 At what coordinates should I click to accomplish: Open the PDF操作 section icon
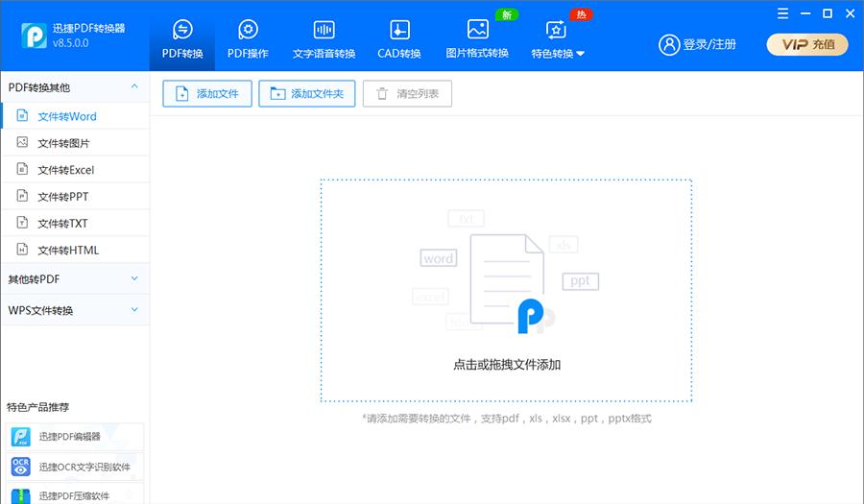(x=248, y=30)
